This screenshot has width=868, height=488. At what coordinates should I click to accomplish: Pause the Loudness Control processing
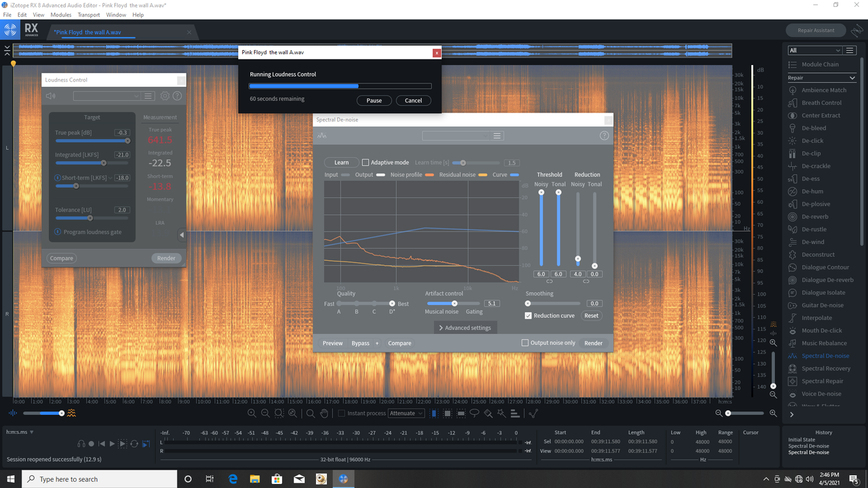[374, 100]
